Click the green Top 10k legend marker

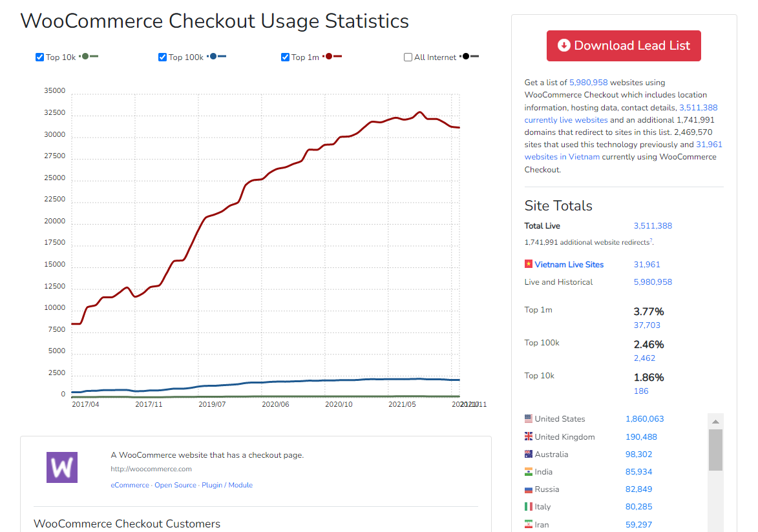[x=89, y=57]
